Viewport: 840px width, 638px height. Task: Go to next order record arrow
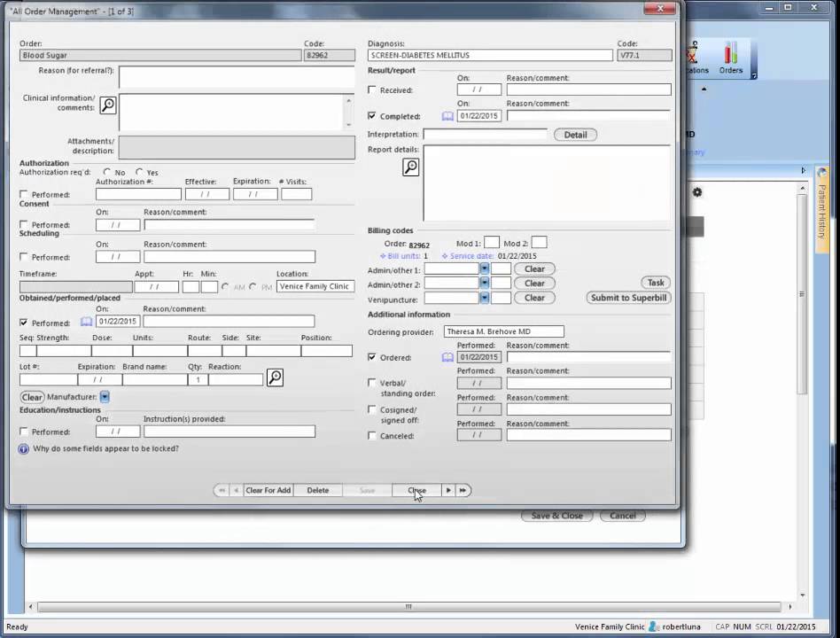coord(448,490)
